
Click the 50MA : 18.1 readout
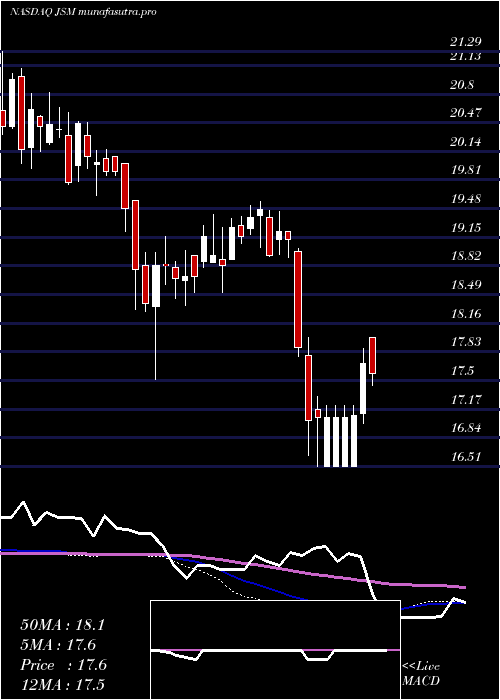point(62,625)
